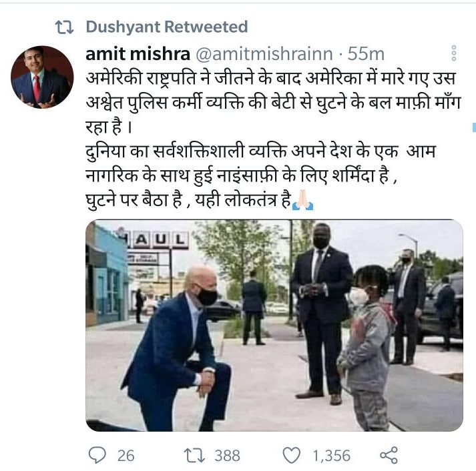Expand the three-dot more options menu
Viewport: 476px width, 471px height.
coord(454,53)
